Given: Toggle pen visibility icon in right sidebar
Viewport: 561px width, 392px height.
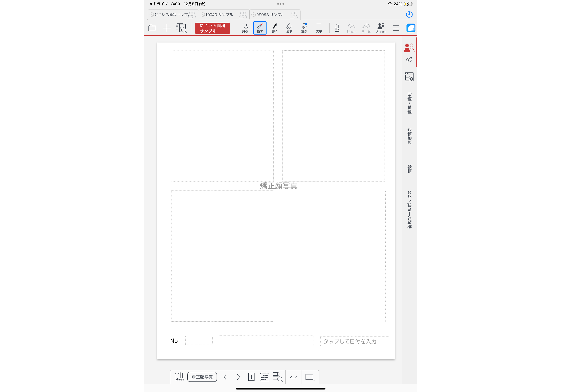Looking at the screenshot, I should (x=409, y=60).
